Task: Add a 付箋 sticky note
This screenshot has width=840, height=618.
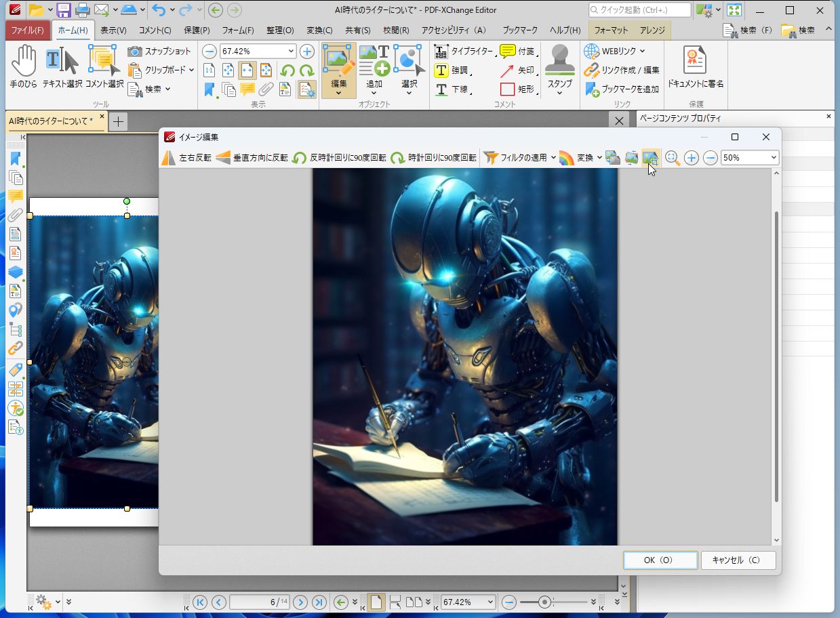Action: click(x=518, y=52)
